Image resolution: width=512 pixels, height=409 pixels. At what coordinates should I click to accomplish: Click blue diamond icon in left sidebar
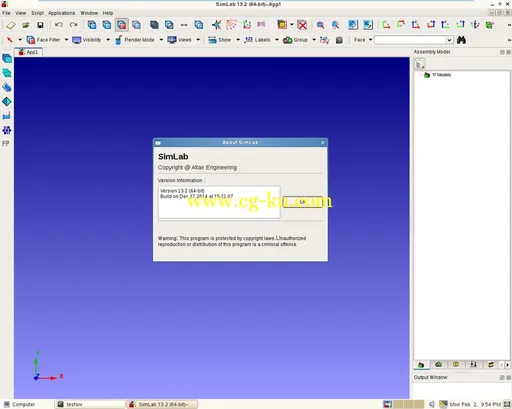(7, 102)
